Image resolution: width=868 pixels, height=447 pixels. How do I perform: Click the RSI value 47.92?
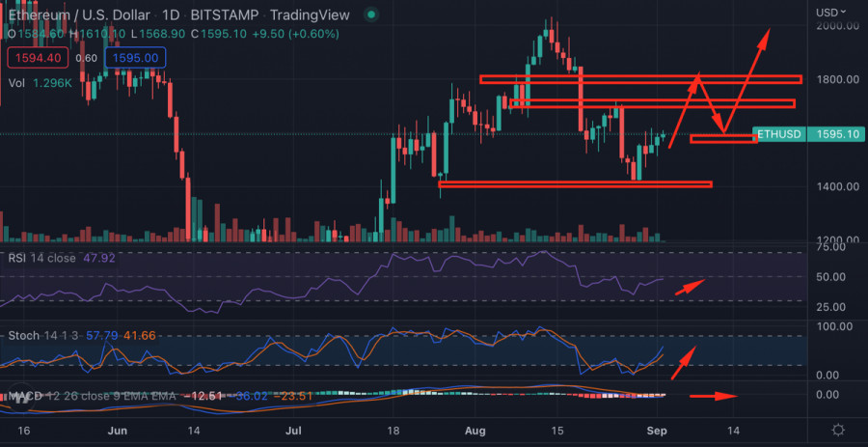point(99,258)
